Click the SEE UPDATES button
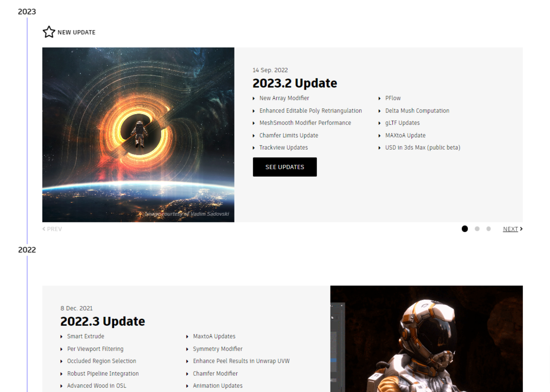550x392 pixels. (284, 166)
